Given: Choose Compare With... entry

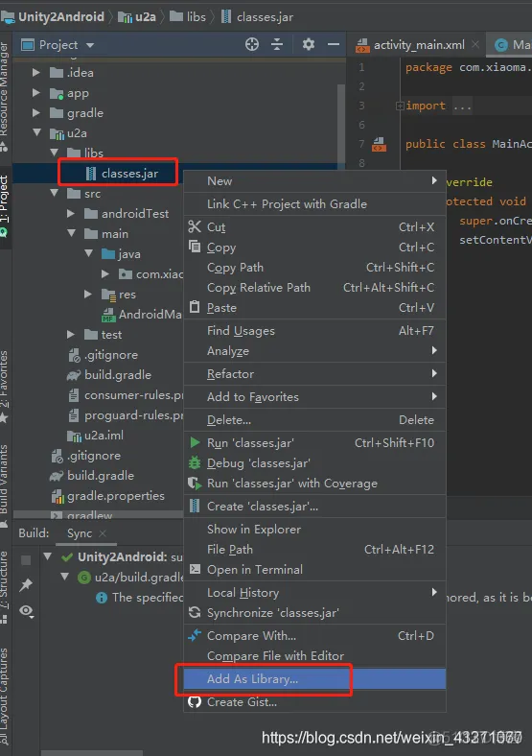Looking at the screenshot, I should [x=314, y=636].
